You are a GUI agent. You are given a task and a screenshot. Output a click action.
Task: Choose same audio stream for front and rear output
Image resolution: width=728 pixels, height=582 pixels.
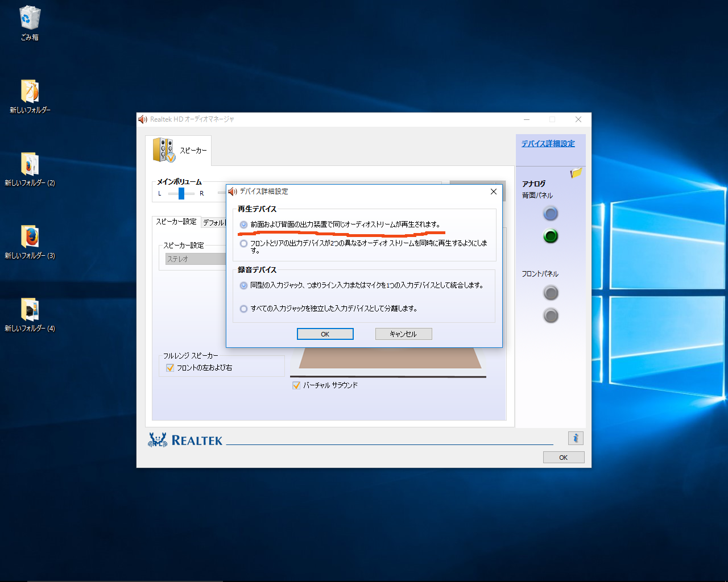tap(243, 225)
